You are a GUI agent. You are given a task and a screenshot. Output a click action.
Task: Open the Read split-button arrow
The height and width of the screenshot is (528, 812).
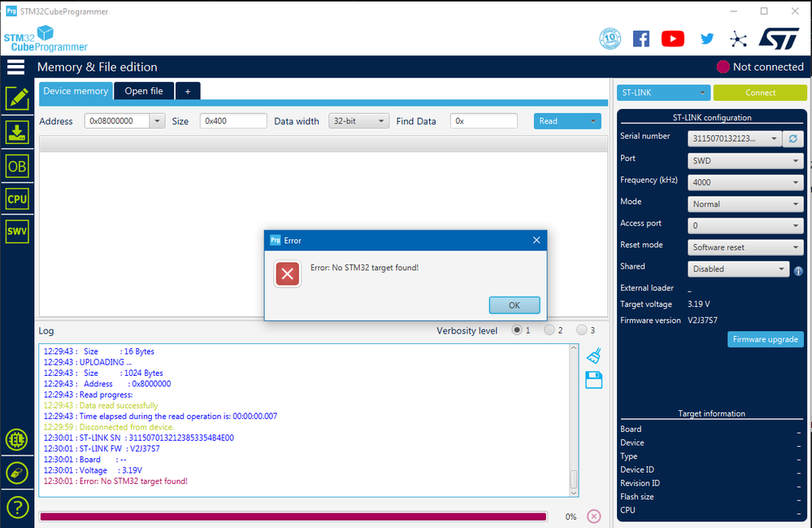(593, 121)
